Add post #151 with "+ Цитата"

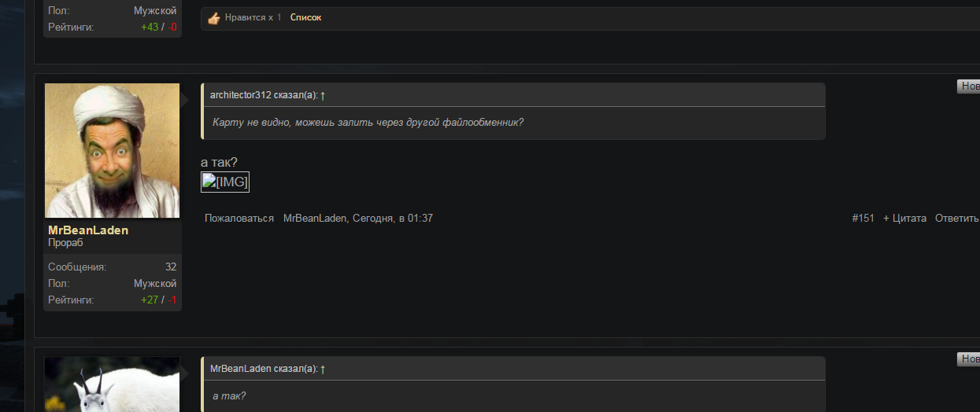[904, 218]
